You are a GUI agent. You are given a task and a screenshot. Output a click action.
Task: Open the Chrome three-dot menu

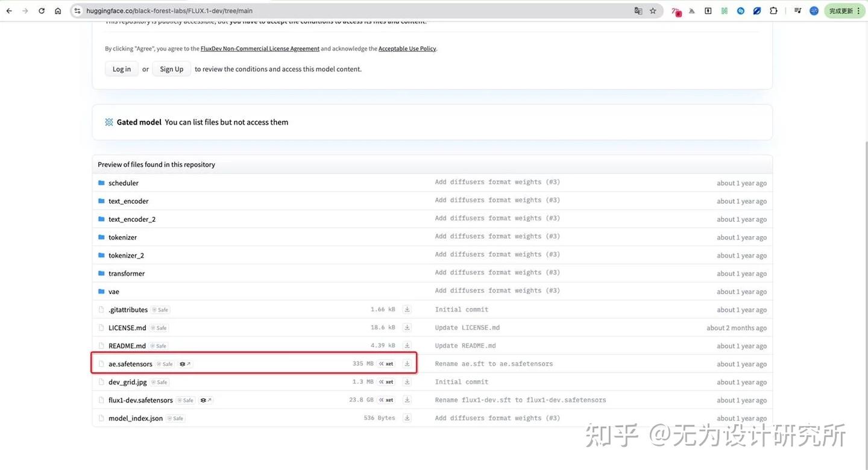[x=859, y=11]
